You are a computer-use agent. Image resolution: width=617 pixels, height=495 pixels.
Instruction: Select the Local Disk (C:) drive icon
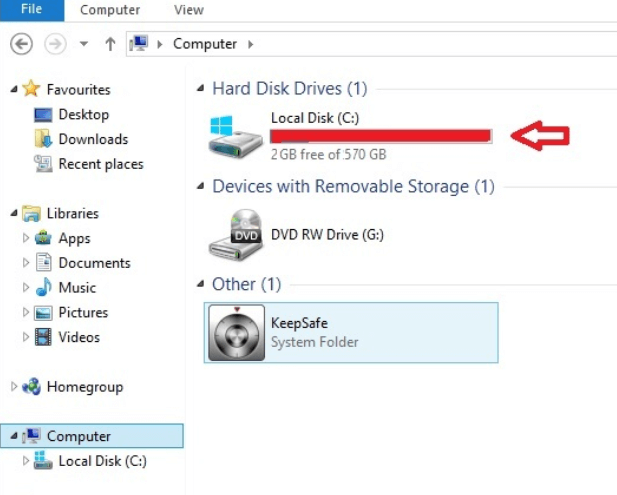(x=236, y=137)
